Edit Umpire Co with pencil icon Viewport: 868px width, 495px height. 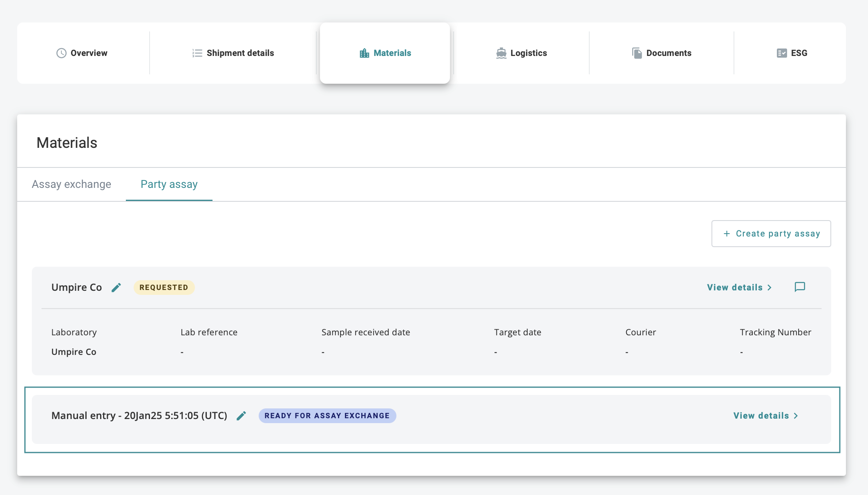116,288
